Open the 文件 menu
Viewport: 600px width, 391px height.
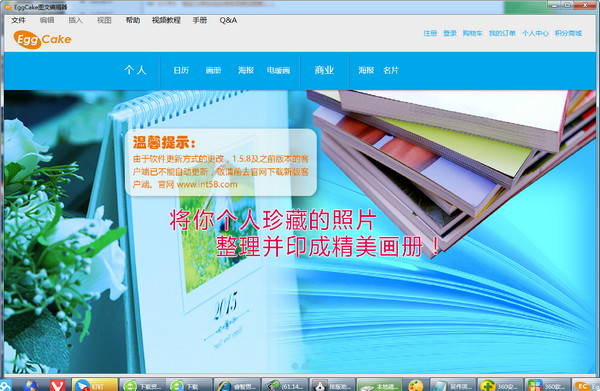click(18, 20)
